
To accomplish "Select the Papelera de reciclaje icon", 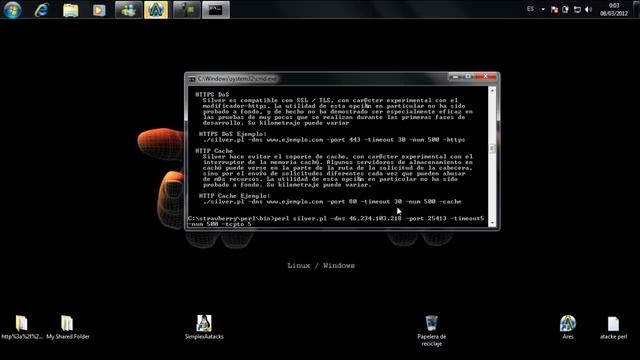I will [x=431, y=331].
